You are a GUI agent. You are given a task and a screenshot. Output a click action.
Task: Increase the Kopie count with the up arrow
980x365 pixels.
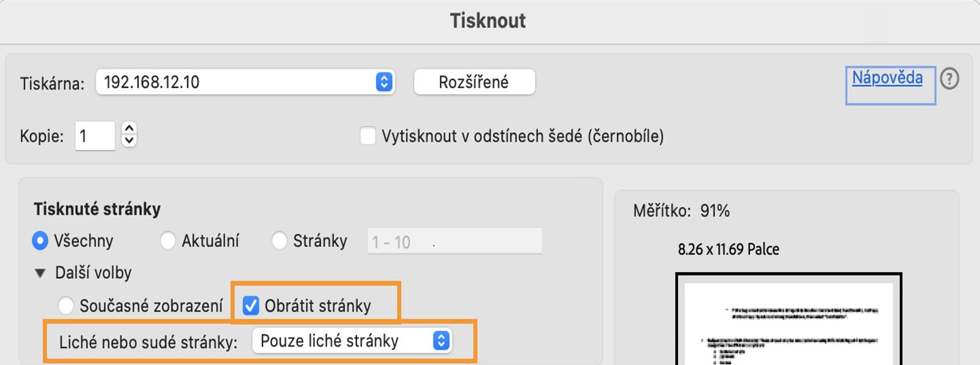tap(129, 129)
